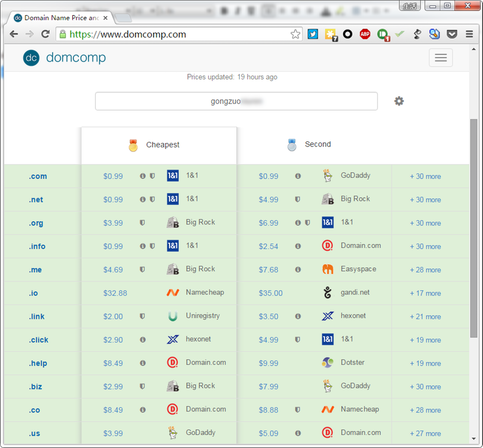Expand '+ 17 more' for .io
Viewport: 483px width, 448px height.
pyautogui.click(x=425, y=294)
